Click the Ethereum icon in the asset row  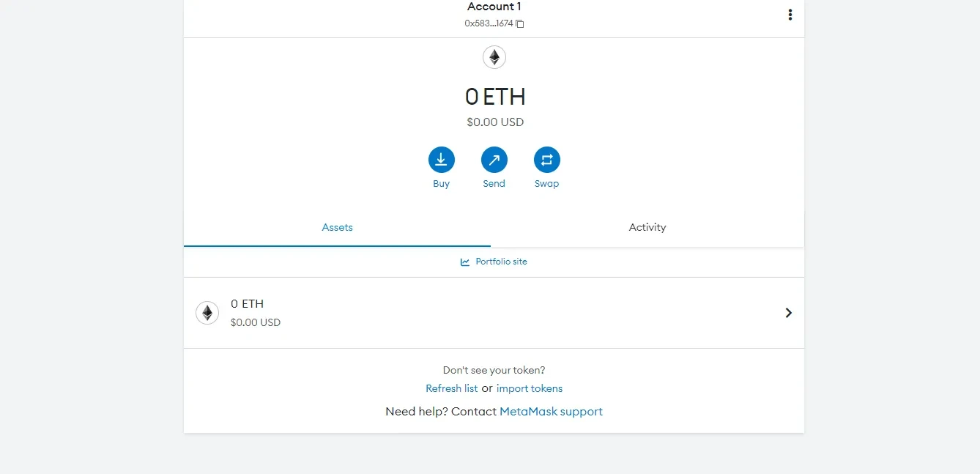click(207, 313)
